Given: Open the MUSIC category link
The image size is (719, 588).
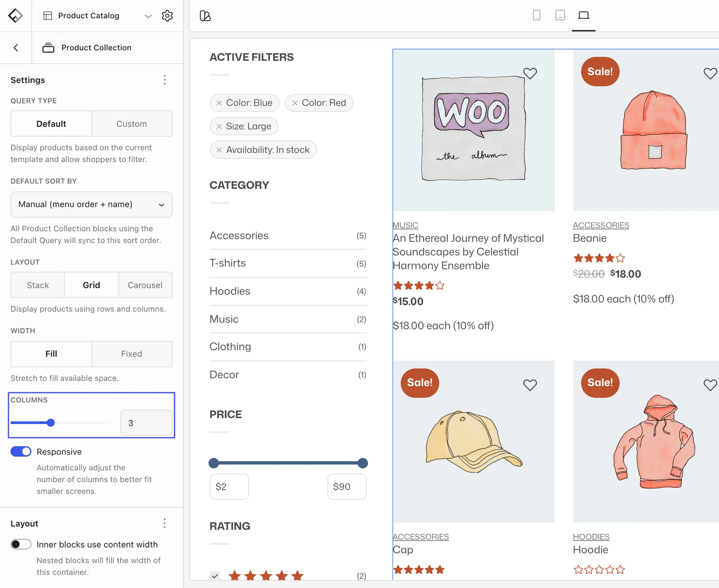Looking at the screenshot, I should coord(405,225).
